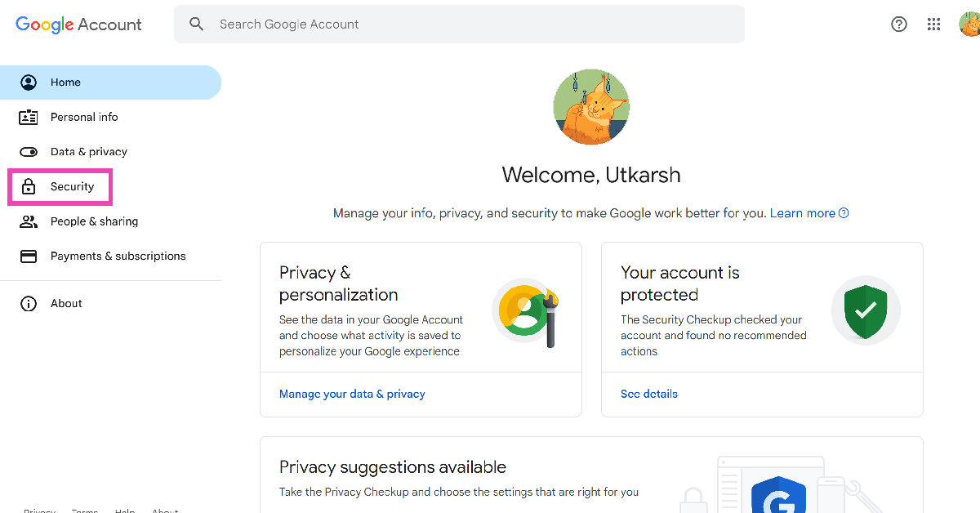Click the Payments credit card icon
This screenshot has height=513, width=980.
click(29, 256)
